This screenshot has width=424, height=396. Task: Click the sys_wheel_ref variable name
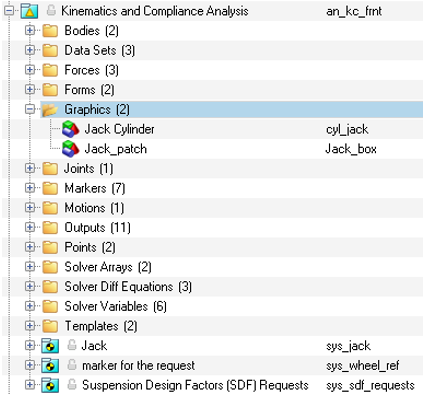pyautogui.click(x=363, y=366)
